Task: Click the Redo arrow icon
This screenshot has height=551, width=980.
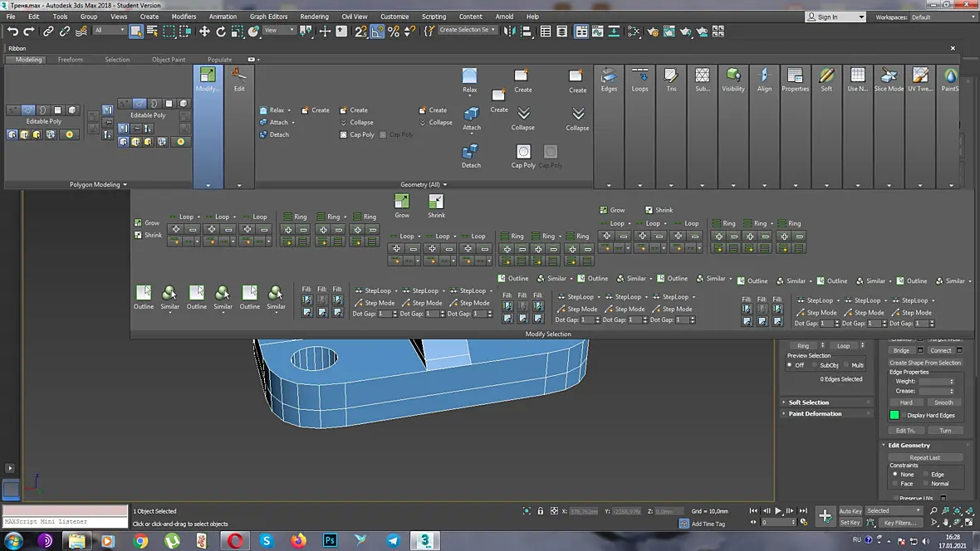Action: pos(29,32)
